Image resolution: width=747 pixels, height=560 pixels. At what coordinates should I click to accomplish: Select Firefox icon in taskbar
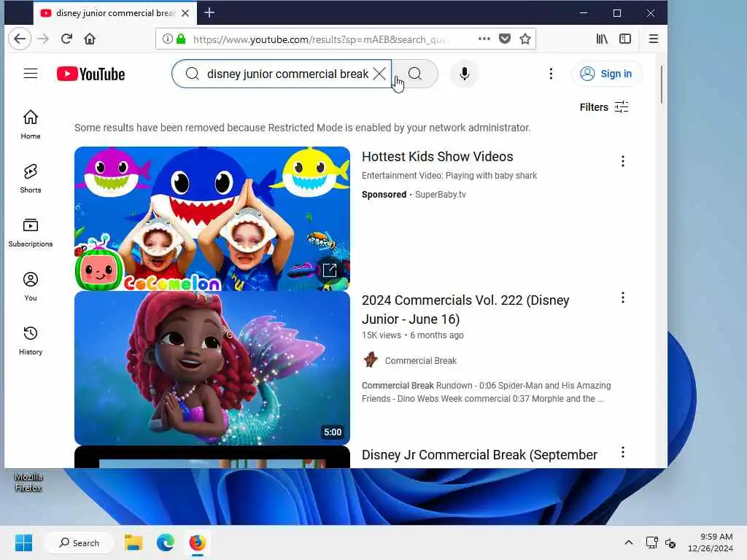[x=197, y=542]
